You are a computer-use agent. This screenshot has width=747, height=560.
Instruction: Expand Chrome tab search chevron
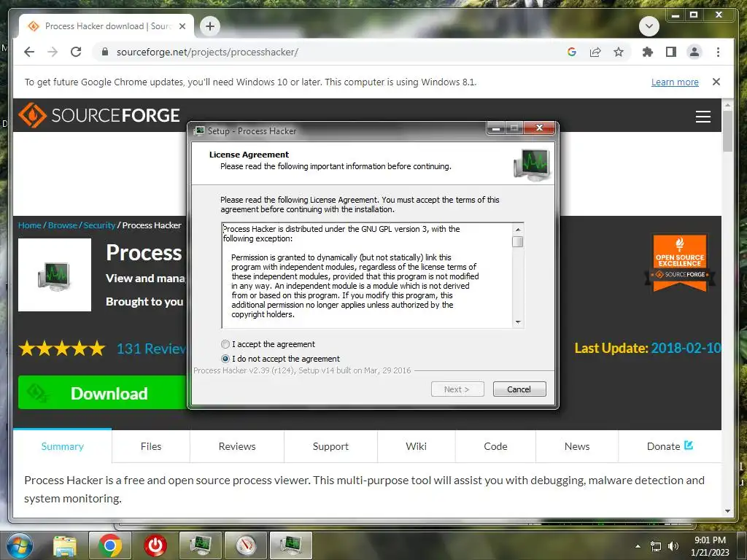649,26
